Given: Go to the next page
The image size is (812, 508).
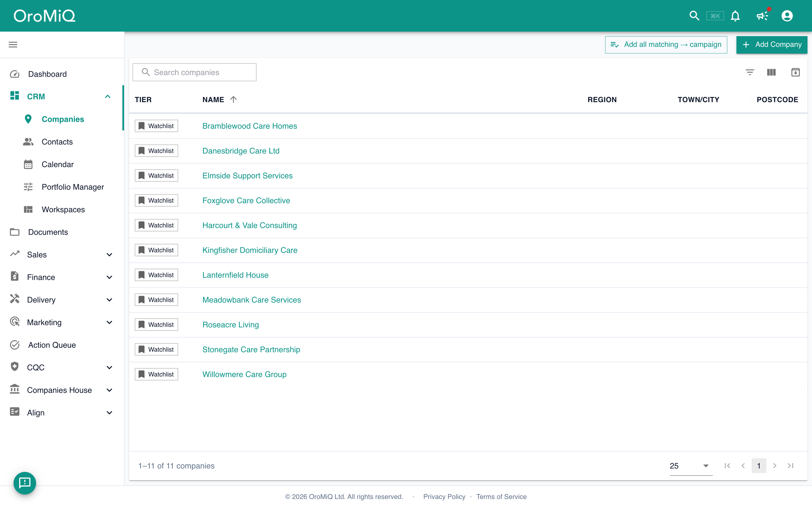Looking at the screenshot, I should [x=775, y=466].
